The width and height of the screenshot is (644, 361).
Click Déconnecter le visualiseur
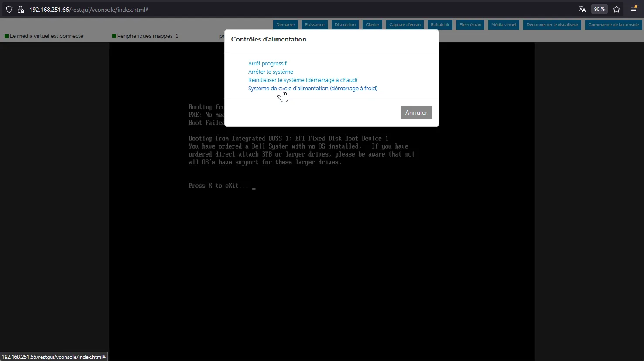(552, 25)
